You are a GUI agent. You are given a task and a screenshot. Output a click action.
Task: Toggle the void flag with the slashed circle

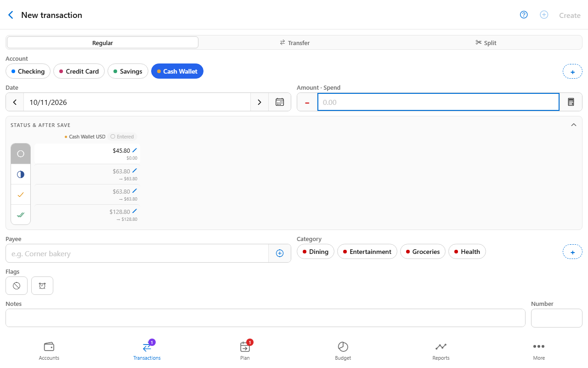click(x=17, y=286)
